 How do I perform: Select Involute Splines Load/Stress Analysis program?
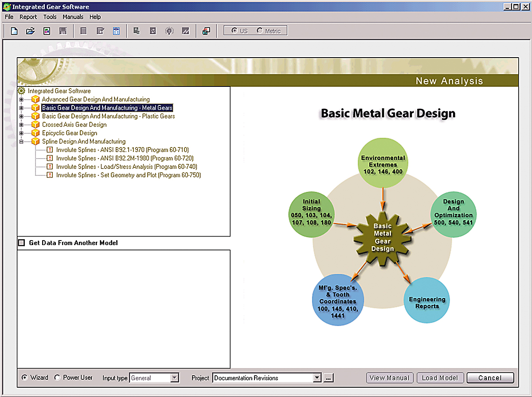tap(127, 167)
